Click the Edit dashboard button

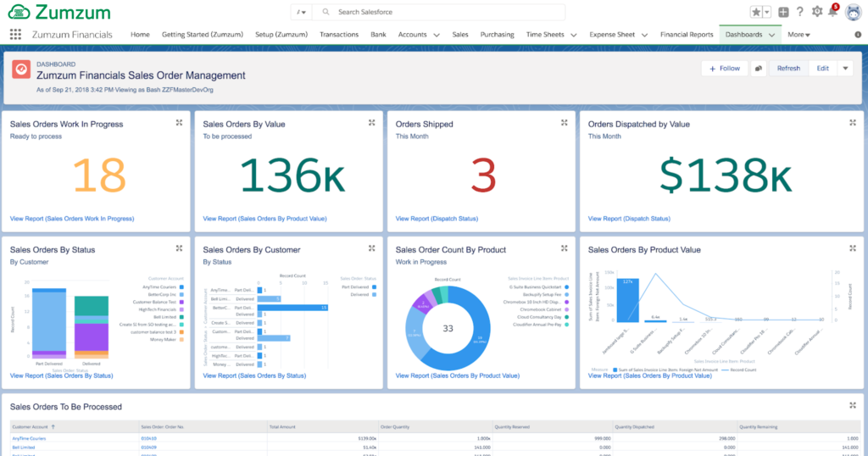pyautogui.click(x=822, y=69)
